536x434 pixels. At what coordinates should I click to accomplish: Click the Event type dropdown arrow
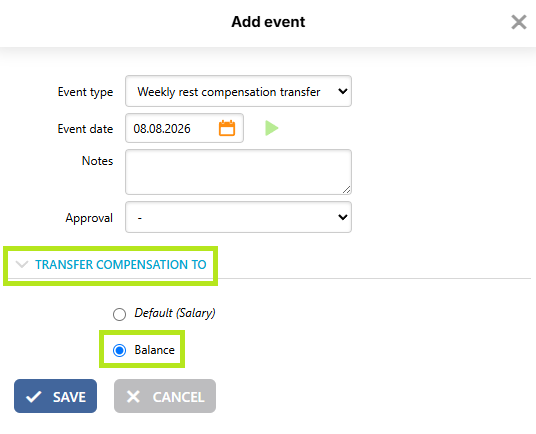point(343,91)
